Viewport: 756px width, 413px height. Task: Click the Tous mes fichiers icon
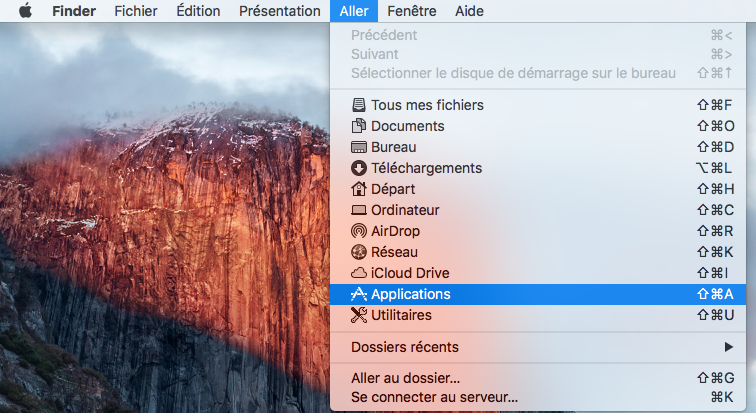(360, 105)
